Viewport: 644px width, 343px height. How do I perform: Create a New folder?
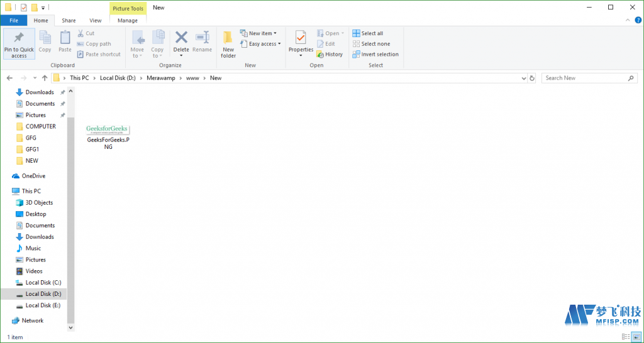pos(228,44)
